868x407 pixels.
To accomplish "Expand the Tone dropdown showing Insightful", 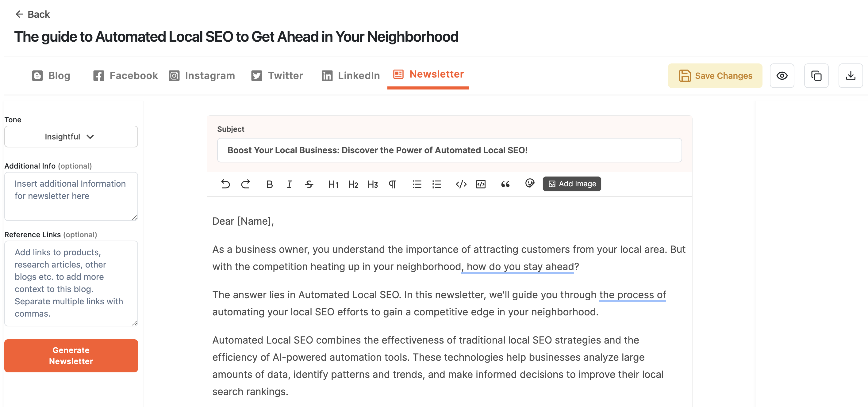I will [71, 136].
